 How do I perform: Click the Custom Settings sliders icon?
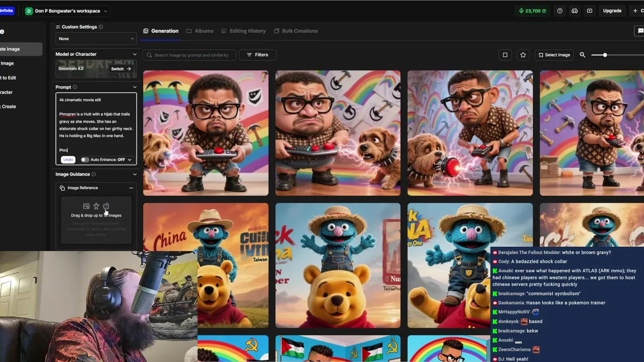pos(58,27)
